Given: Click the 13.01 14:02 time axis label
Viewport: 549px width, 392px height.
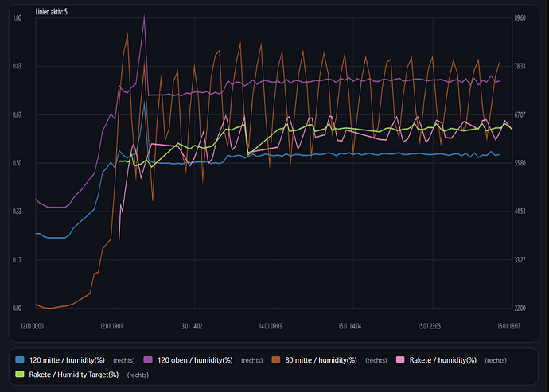Looking at the screenshot, I should coord(191,325).
